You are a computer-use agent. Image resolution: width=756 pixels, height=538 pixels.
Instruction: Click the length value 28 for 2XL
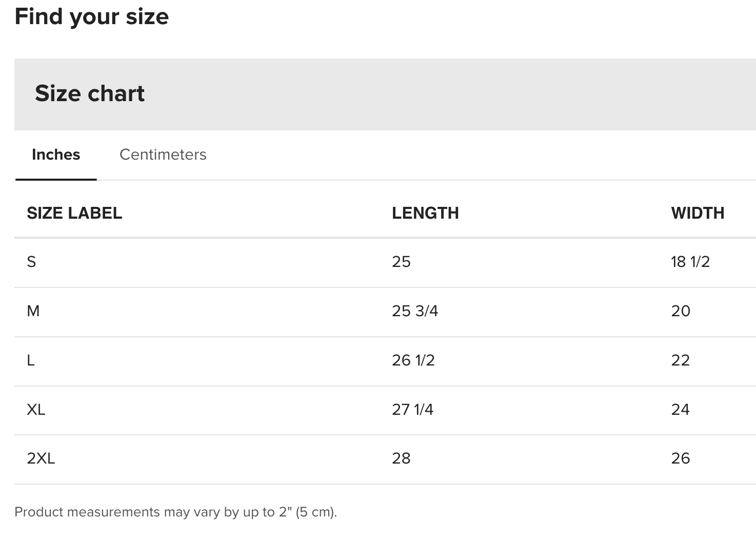click(402, 458)
